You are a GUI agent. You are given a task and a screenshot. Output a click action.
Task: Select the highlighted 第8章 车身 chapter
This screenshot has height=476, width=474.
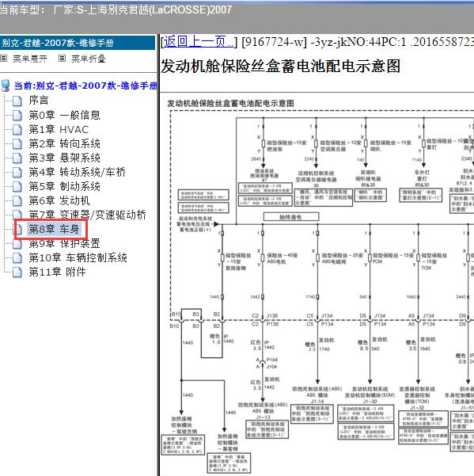(54, 229)
